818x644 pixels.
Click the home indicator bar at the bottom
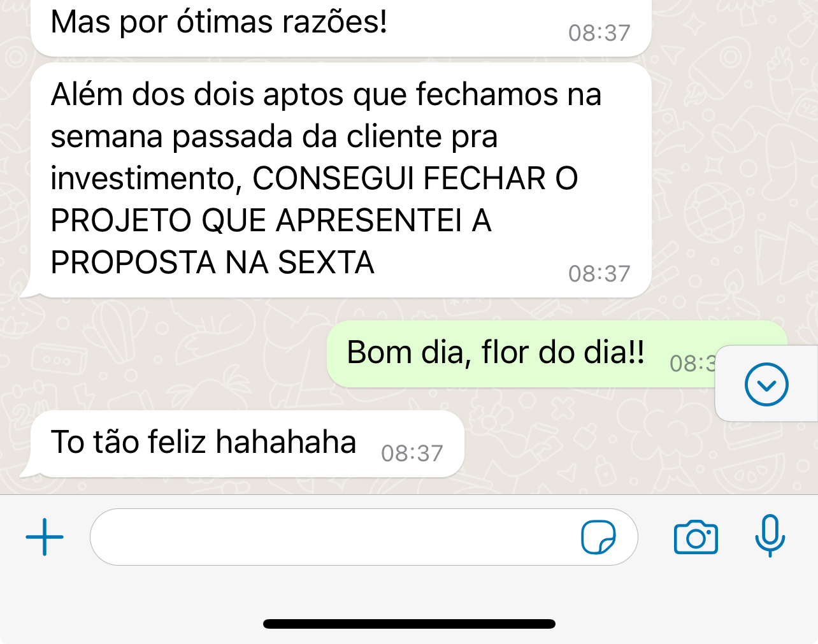click(x=409, y=624)
